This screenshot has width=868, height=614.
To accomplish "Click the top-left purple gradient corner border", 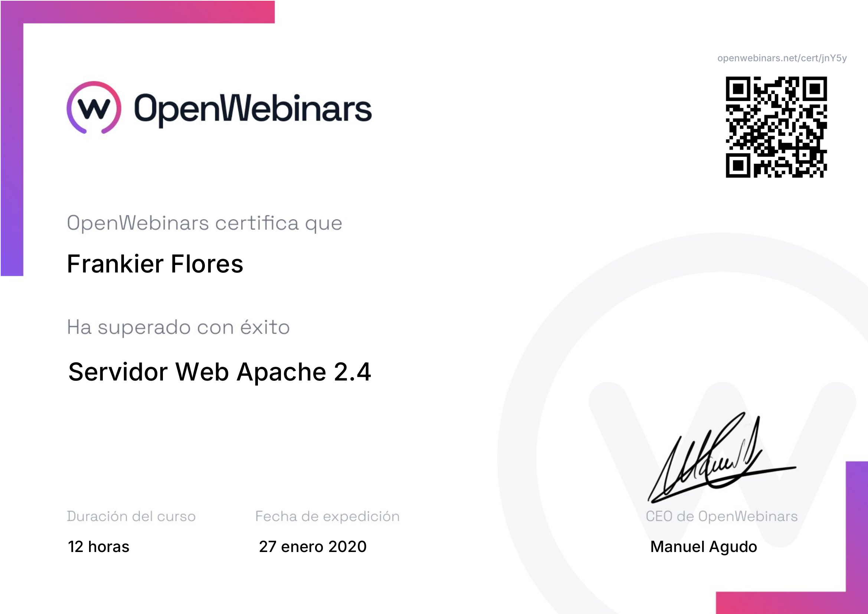I will click(12, 12).
